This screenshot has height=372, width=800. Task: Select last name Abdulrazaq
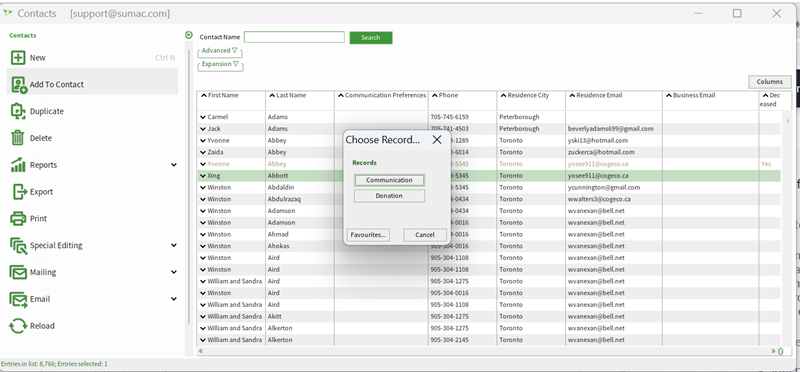click(x=284, y=200)
